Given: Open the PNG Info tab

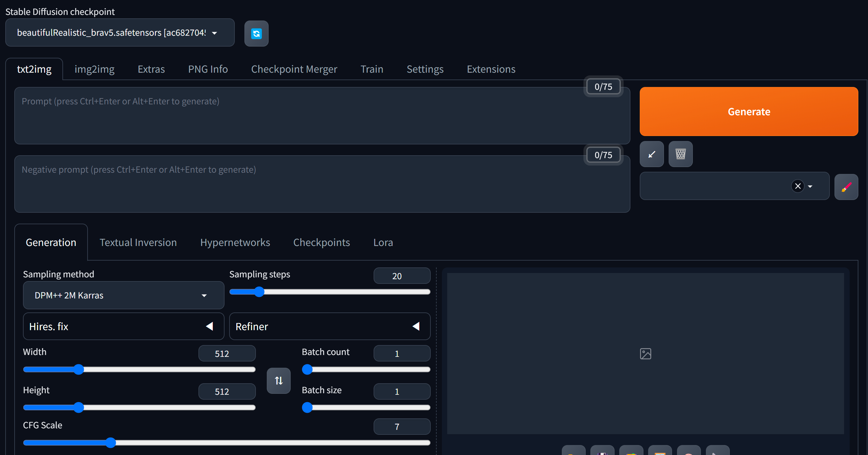Looking at the screenshot, I should pyautogui.click(x=208, y=69).
